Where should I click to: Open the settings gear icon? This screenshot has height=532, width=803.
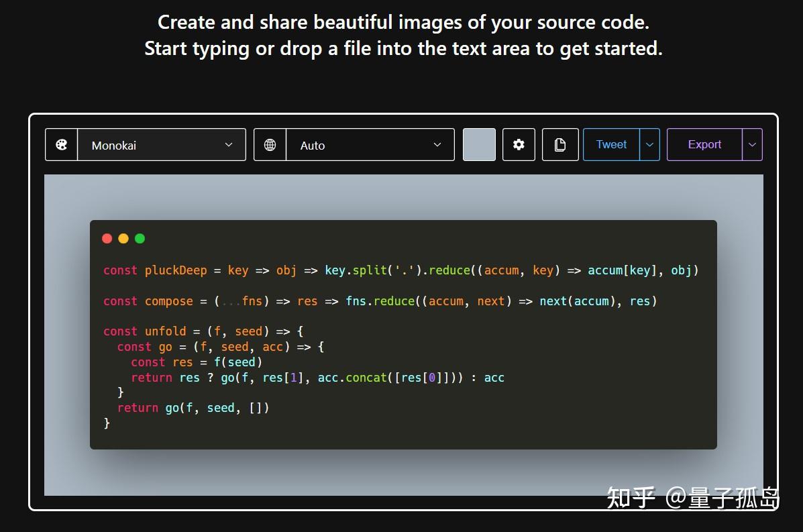(519, 144)
